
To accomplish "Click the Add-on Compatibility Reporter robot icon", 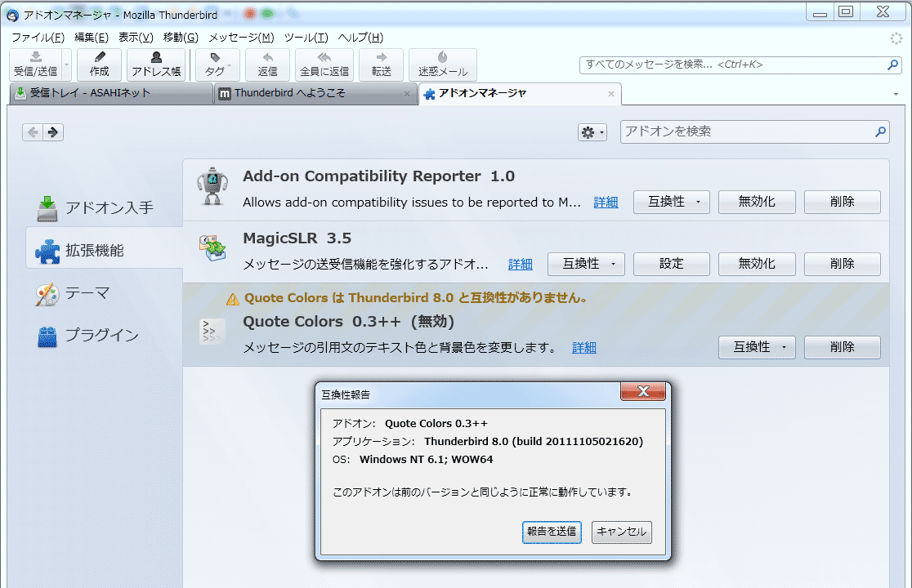I will click(x=212, y=186).
